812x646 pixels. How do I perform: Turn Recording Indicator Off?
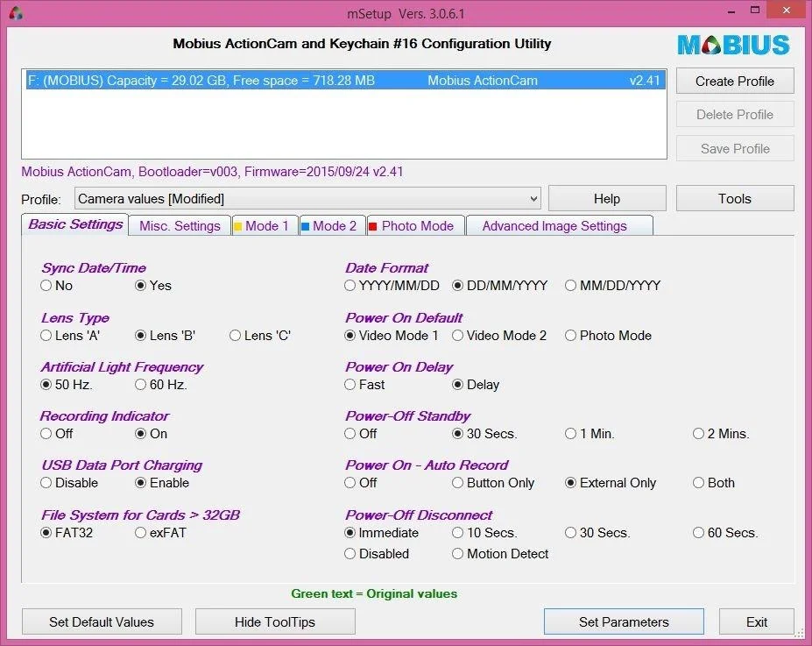click(56, 434)
